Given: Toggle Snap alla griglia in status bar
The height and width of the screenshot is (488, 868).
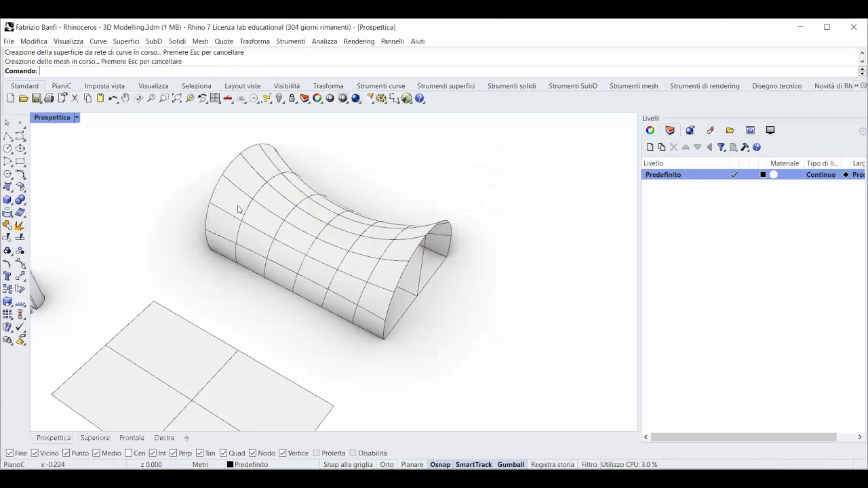Looking at the screenshot, I should click(348, 464).
